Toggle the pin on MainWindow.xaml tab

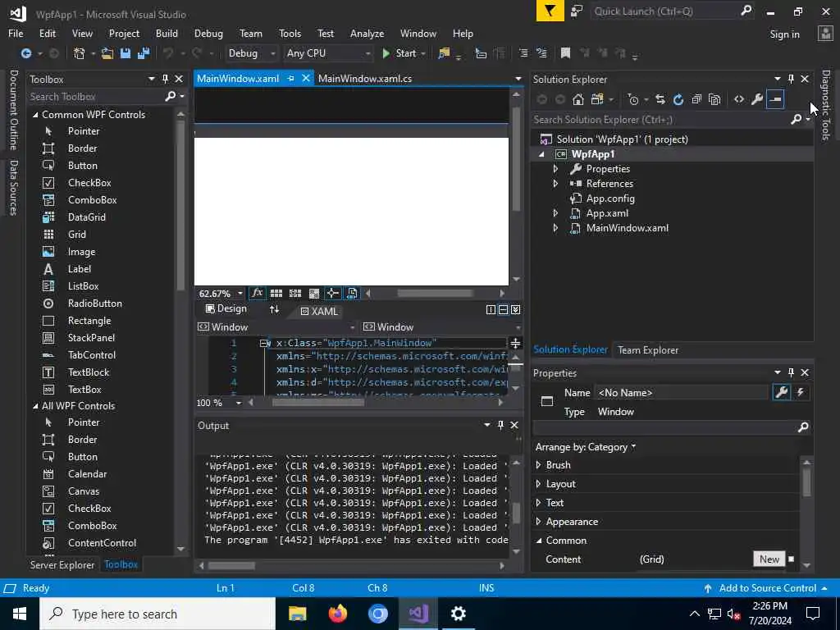pos(290,78)
